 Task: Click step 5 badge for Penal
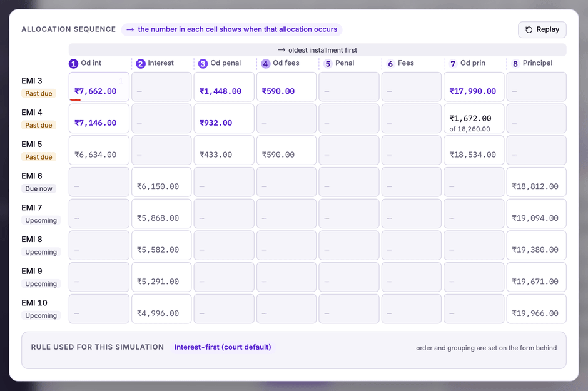pos(328,64)
